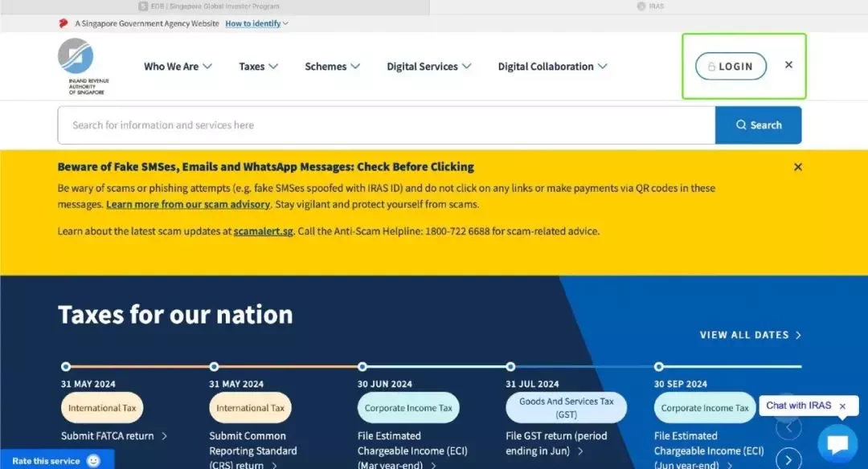
Task: Click the 31 JUL 2024 date text
Action: 532,384
